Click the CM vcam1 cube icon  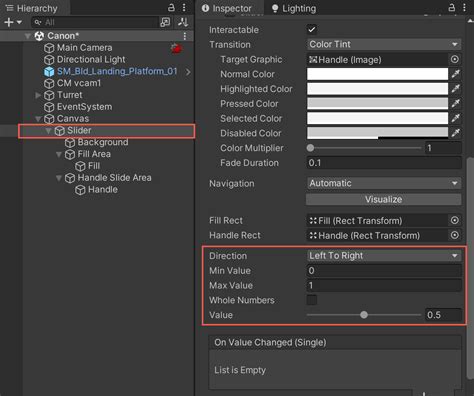point(49,83)
